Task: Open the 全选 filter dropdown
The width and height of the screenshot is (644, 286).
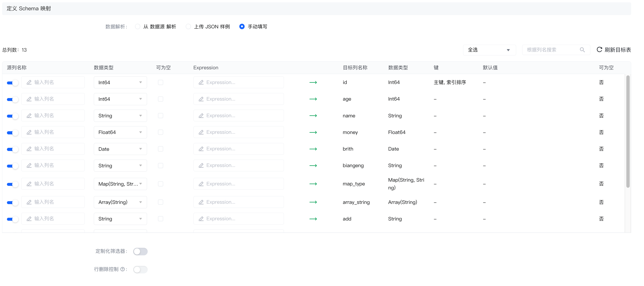Action: (x=489, y=50)
